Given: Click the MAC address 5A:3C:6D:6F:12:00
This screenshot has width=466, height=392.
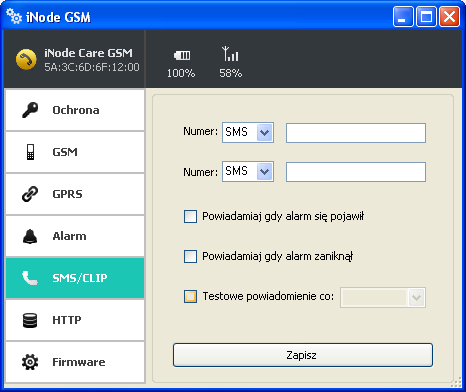Looking at the screenshot, I should point(92,67).
